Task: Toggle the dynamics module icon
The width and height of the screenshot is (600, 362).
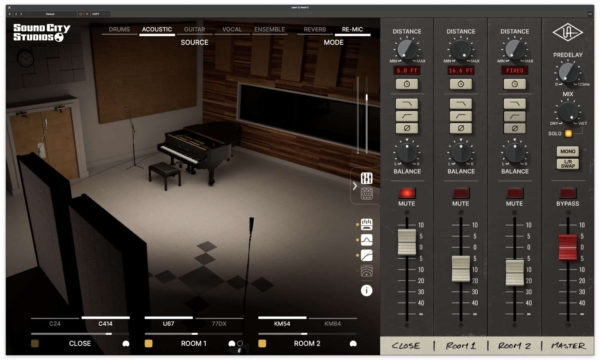Action: coord(367,224)
